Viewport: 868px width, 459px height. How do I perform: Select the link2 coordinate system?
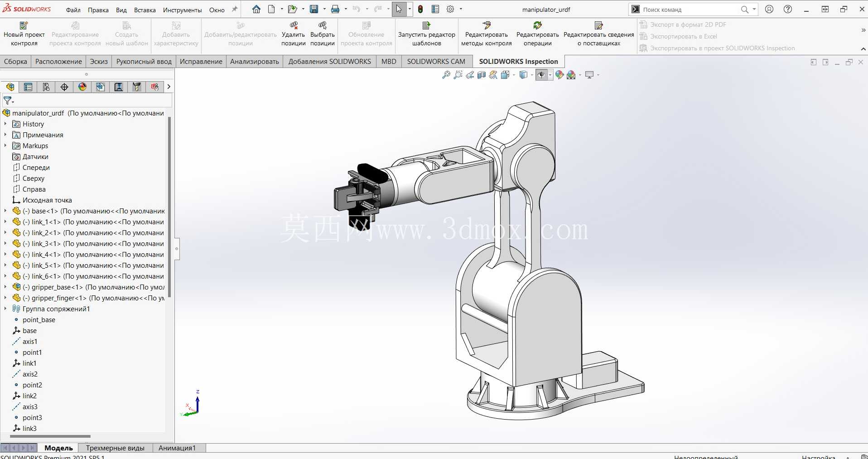[24, 396]
